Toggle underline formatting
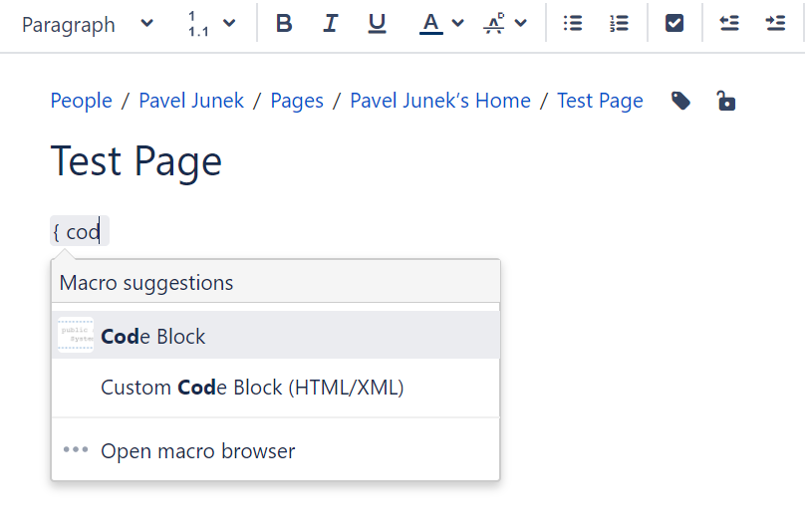Image resolution: width=805 pixels, height=532 pixels. (377, 23)
